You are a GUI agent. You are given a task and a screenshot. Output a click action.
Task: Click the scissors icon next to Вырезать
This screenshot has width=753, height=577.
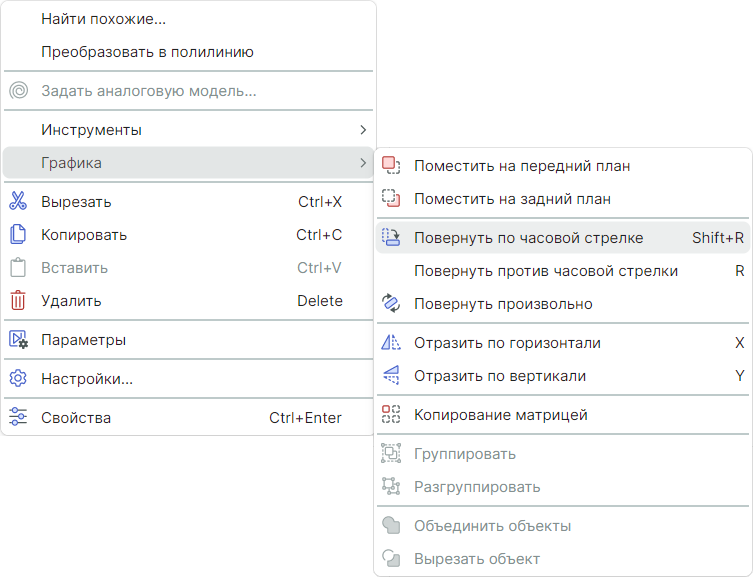tap(18, 201)
